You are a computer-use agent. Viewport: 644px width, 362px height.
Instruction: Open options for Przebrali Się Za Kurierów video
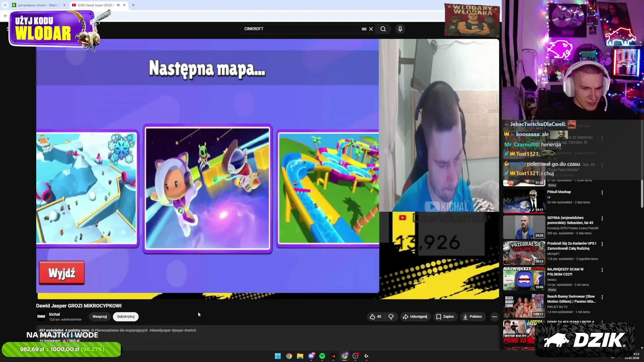pyautogui.click(x=602, y=244)
